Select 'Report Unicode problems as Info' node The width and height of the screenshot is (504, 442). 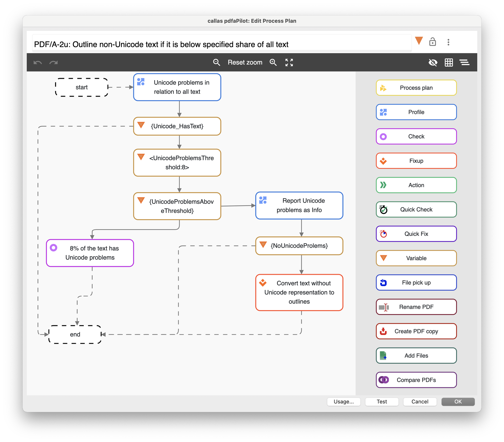tap(299, 205)
